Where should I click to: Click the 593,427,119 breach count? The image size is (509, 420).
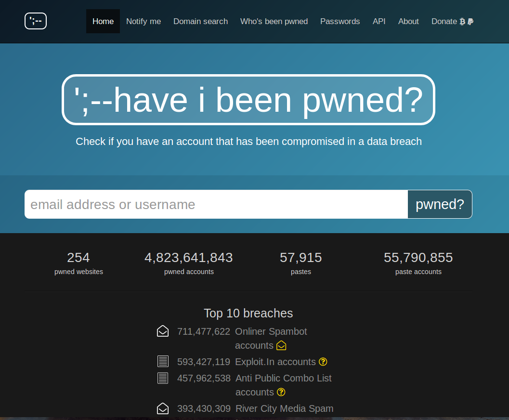(x=204, y=362)
